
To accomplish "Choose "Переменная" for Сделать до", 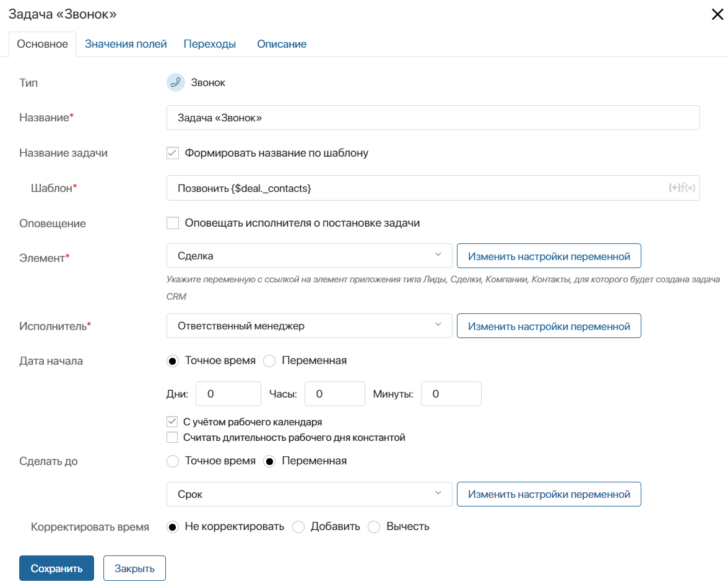I will 269,461.
